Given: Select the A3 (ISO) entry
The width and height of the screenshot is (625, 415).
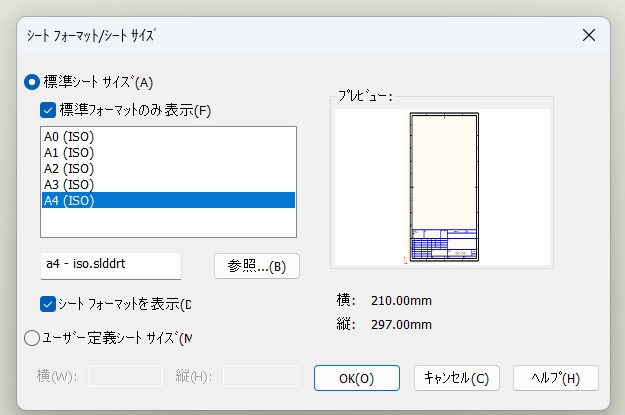Looking at the screenshot, I should (168, 185).
